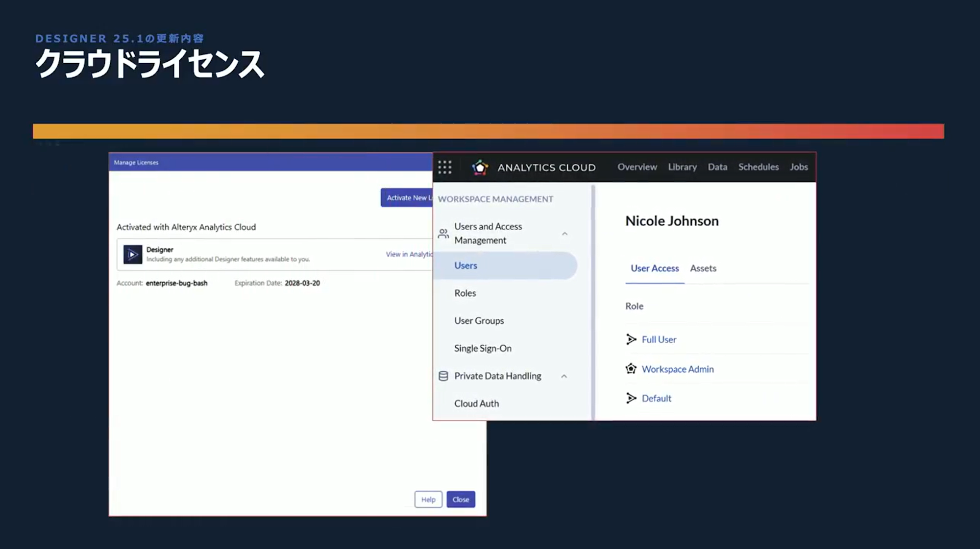Open User Groups in the sidebar
This screenshot has height=549, width=980.
pos(479,321)
